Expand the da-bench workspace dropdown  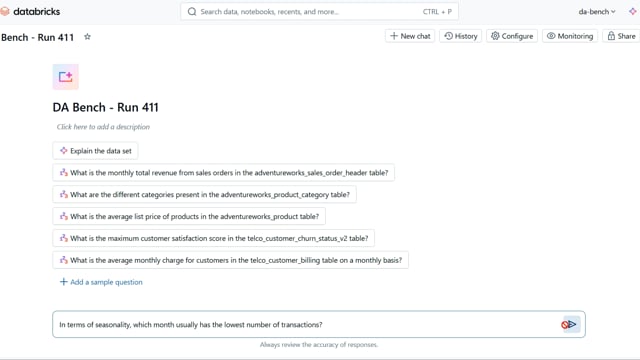[x=597, y=12]
